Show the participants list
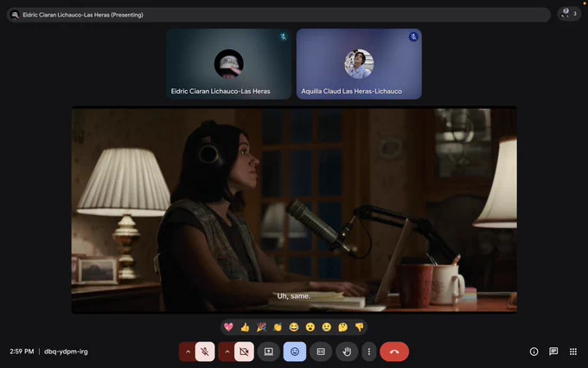 point(569,14)
